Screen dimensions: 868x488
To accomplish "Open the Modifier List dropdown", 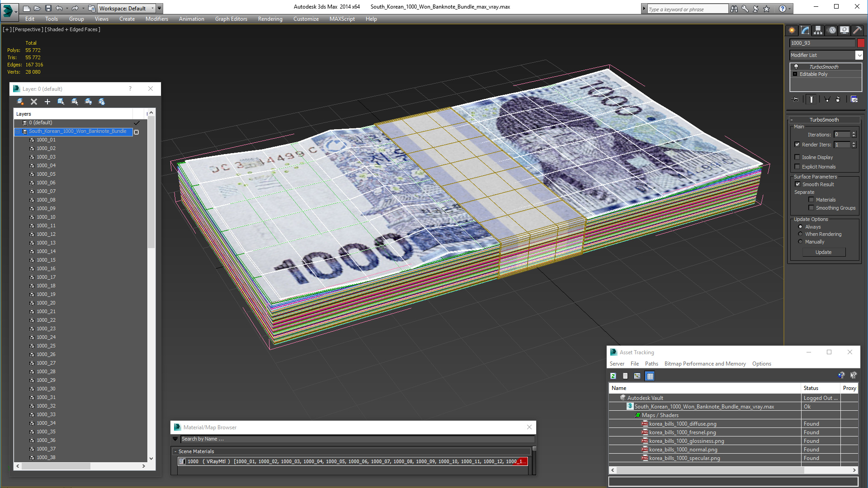I will (x=859, y=55).
